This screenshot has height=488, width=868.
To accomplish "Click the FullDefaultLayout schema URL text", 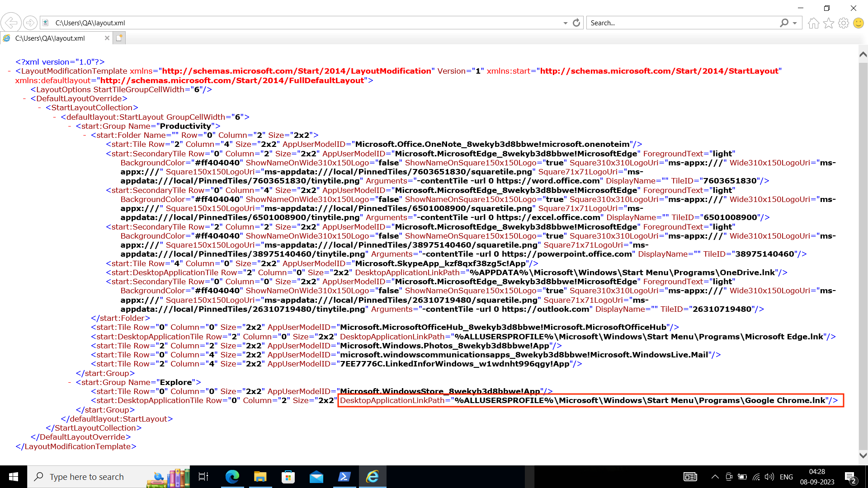I will [x=232, y=80].
